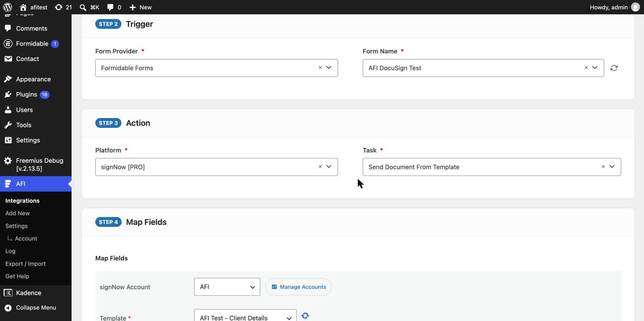Screen dimensions: 644x321
Task: Open the Account submenu link
Action: pos(26,238)
